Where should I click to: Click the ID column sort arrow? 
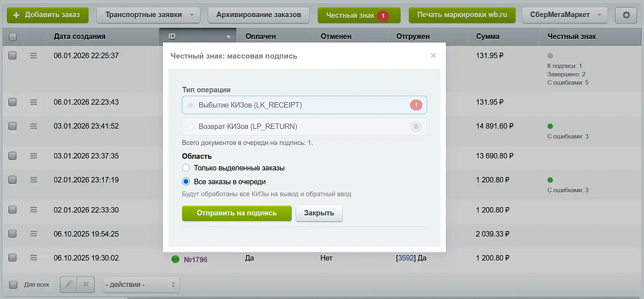(x=228, y=37)
